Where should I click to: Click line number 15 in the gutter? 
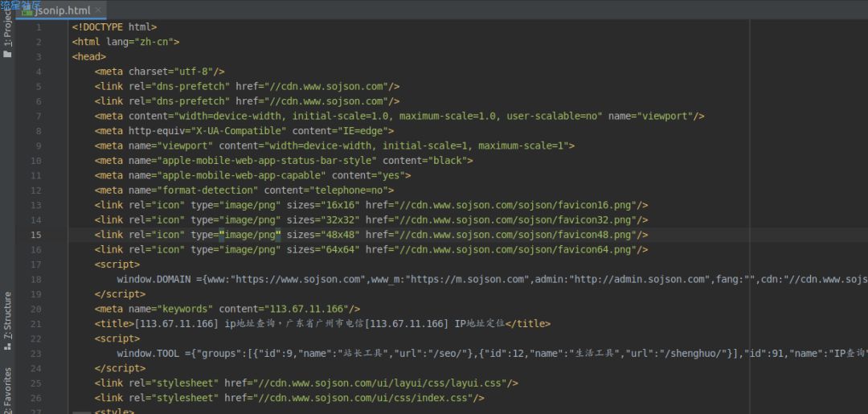[x=35, y=235]
